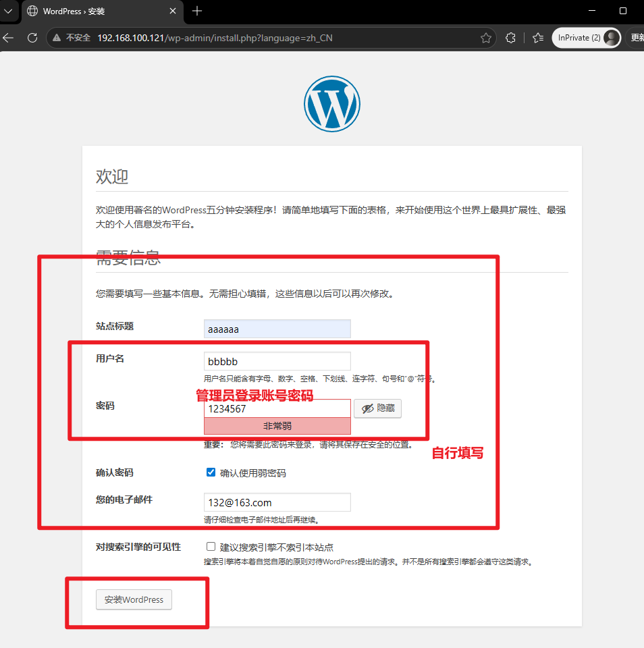Click the 确认密码 label
Screen dimensions: 644x648
point(115,473)
